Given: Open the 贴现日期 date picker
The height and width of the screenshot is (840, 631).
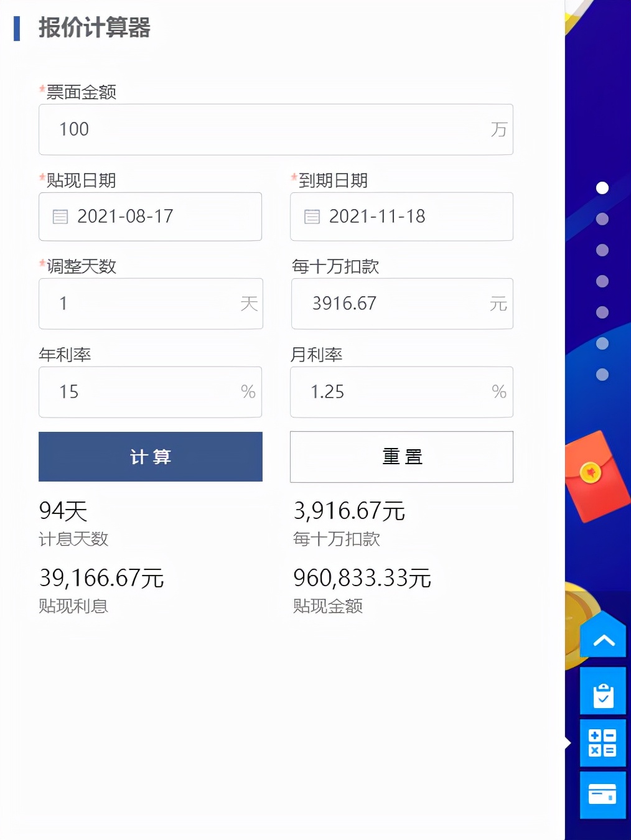Looking at the screenshot, I should [x=149, y=217].
